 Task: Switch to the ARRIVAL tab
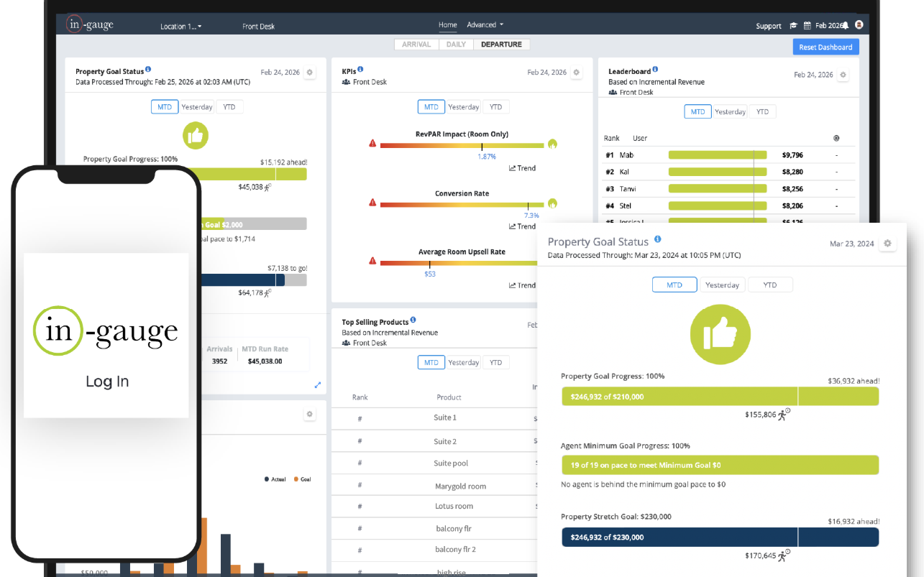tap(416, 45)
